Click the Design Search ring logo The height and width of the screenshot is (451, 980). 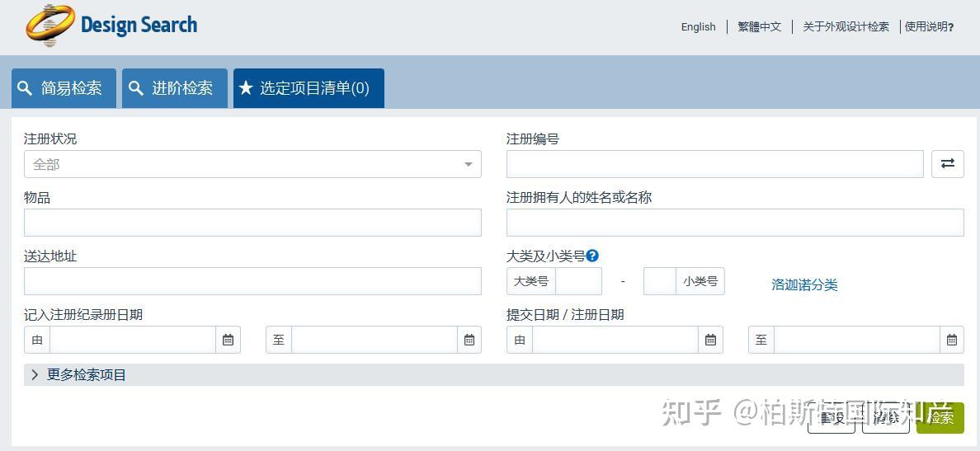pyautogui.click(x=50, y=25)
